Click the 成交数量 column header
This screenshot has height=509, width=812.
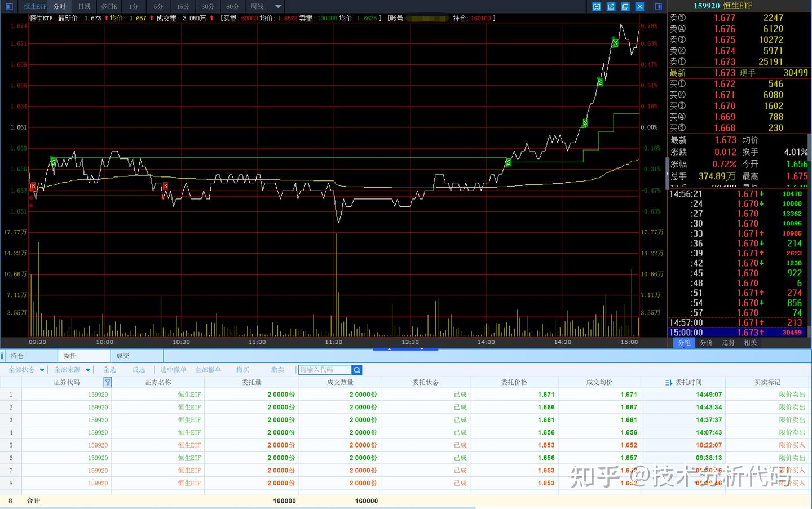(340, 382)
